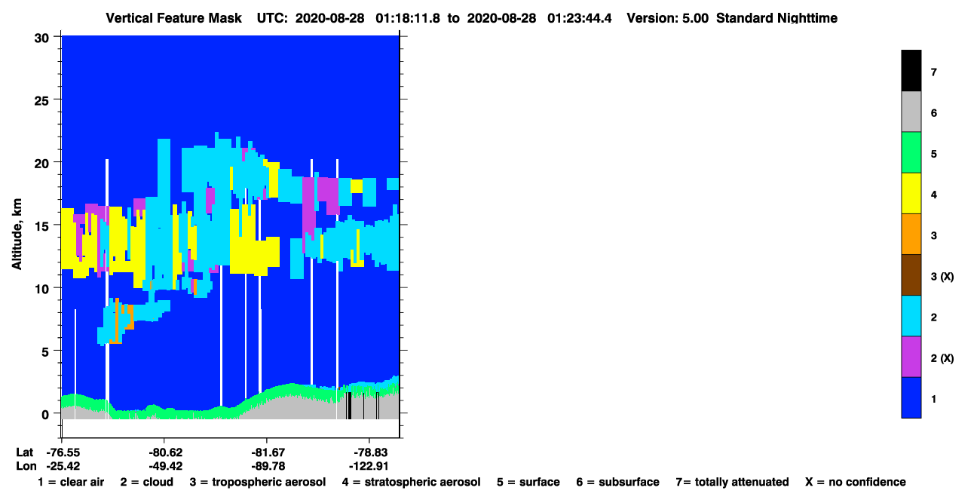Screen dimensions: 980x503
Task: Click the green color bar segment labeled 5
Action: [911, 152]
